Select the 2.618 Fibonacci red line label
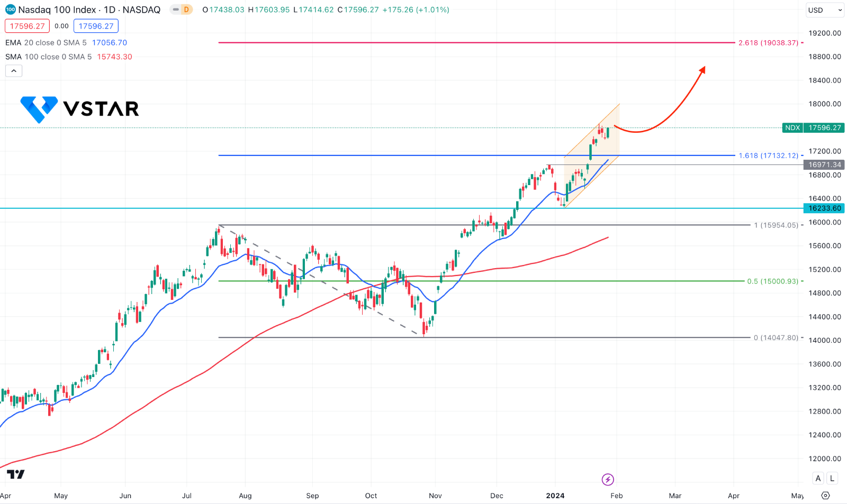 click(768, 43)
